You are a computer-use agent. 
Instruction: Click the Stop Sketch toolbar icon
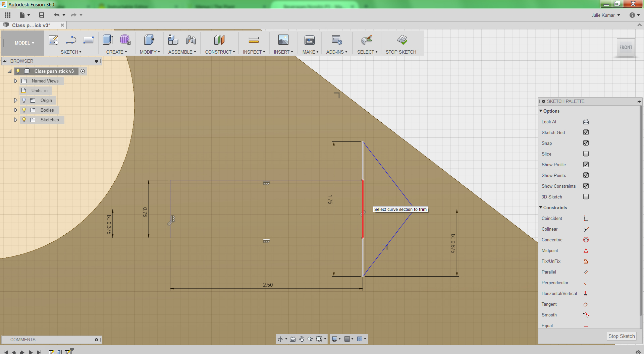pyautogui.click(x=402, y=40)
